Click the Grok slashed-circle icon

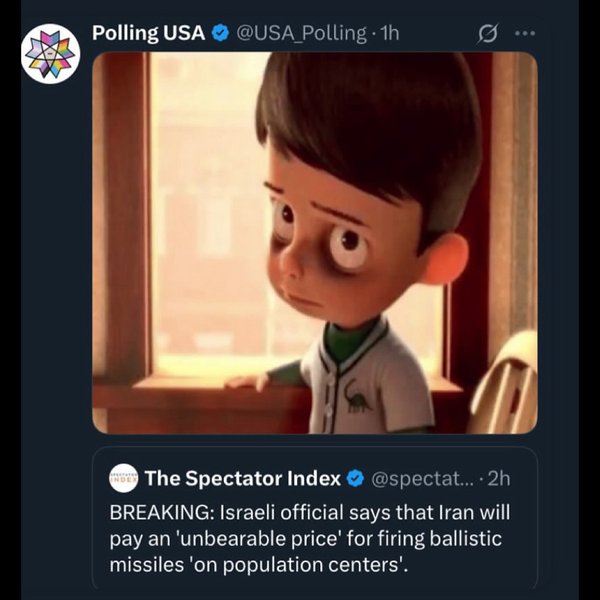489,33
